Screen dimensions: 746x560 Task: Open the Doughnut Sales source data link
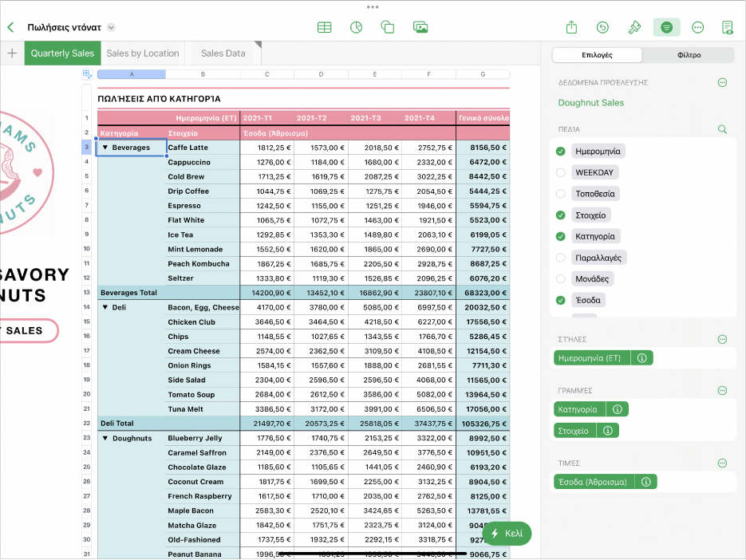[591, 103]
